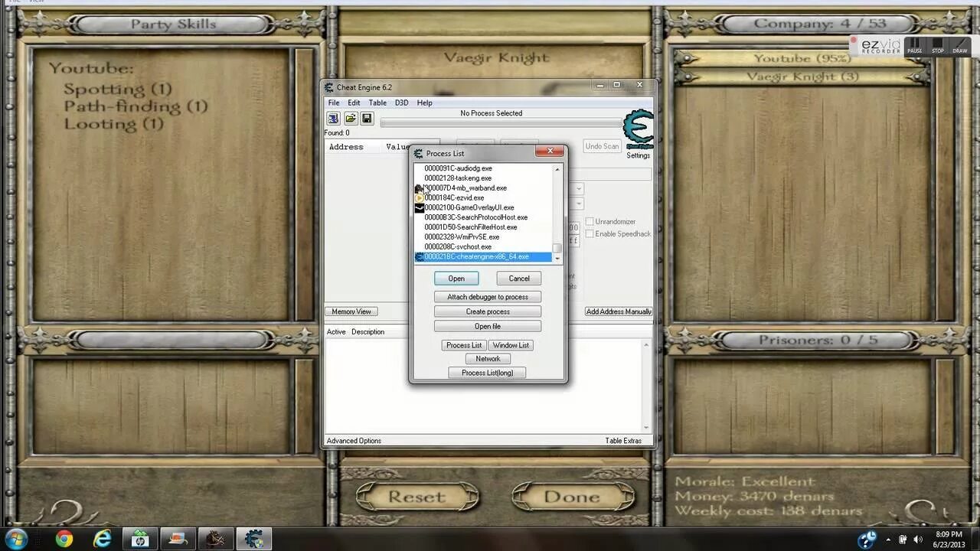Click the game's Reset button

[x=416, y=497]
